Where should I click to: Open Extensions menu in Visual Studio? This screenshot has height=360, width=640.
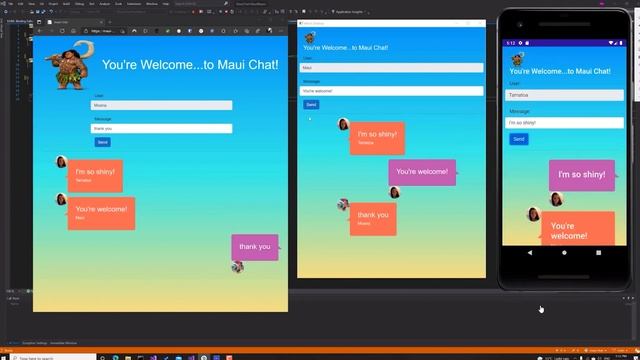pos(134,4)
